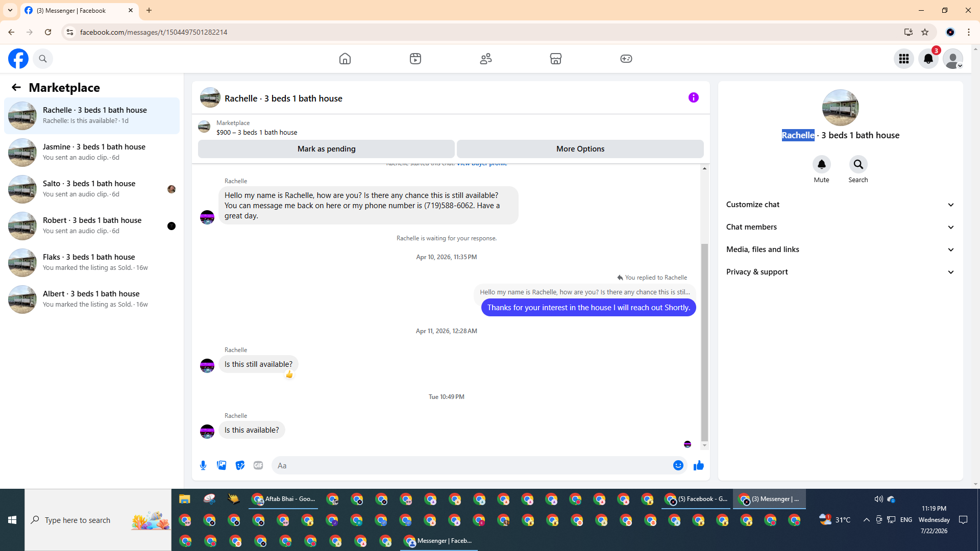Click the Windows taskbar search box
This screenshot has width=980, height=551.
[x=98, y=520]
